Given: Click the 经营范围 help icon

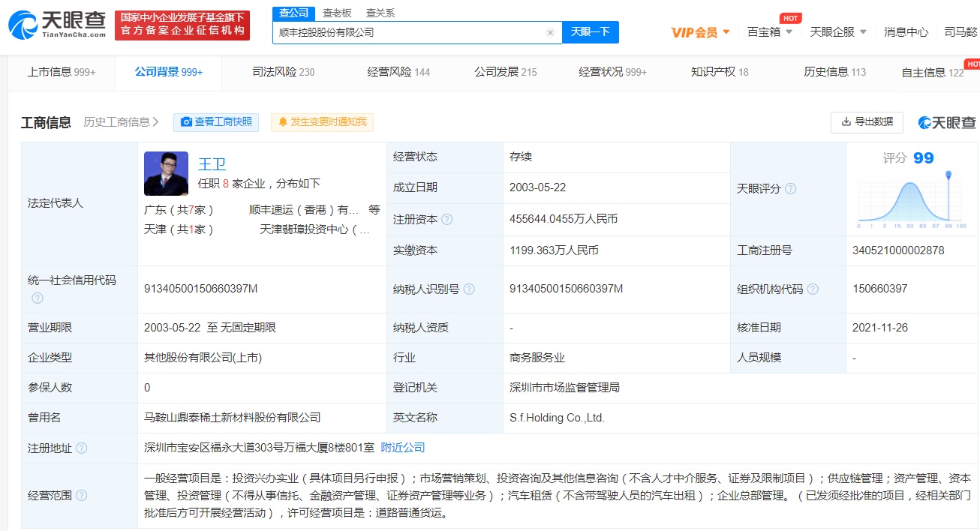Looking at the screenshot, I should tap(82, 495).
